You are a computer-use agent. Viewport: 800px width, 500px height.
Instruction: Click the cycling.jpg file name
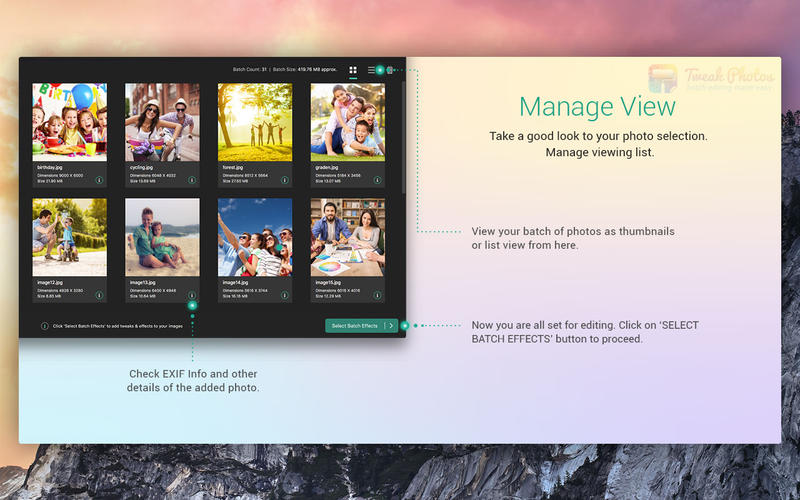(x=141, y=167)
